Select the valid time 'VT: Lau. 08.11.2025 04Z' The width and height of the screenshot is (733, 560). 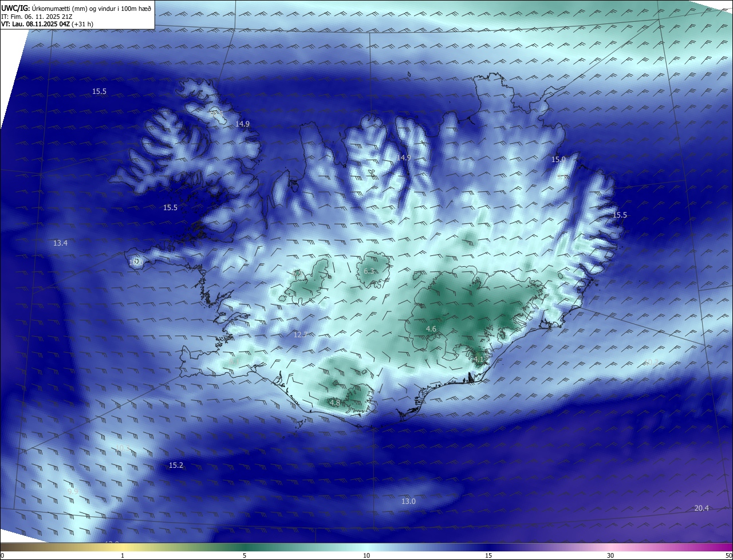(36, 25)
